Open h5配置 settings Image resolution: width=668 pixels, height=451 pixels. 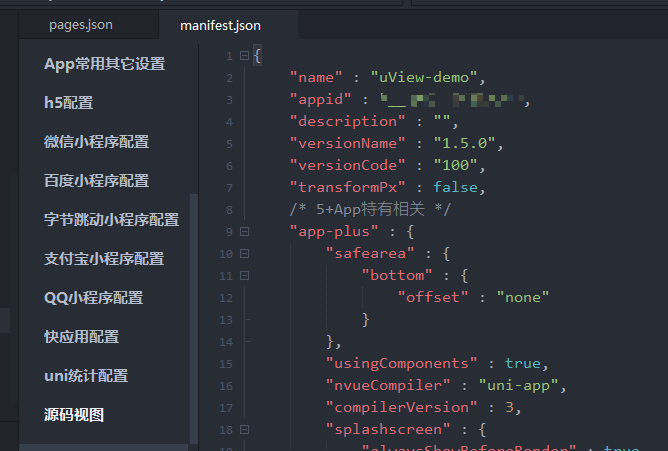(x=69, y=103)
